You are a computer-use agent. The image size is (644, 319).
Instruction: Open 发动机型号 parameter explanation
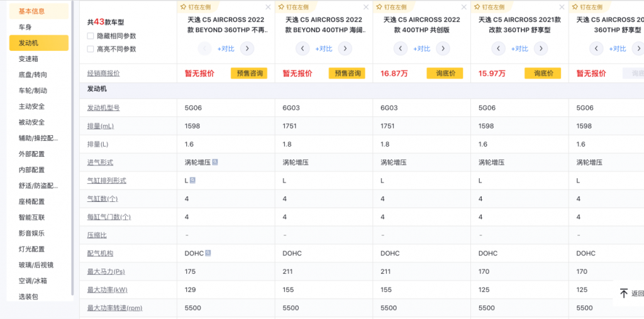click(x=104, y=108)
